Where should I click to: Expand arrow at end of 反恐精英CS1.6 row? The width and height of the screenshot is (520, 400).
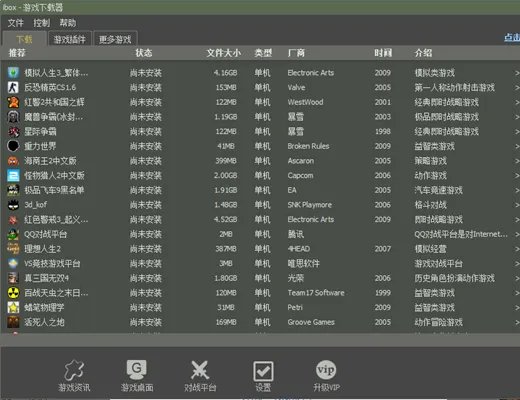click(x=517, y=87)
